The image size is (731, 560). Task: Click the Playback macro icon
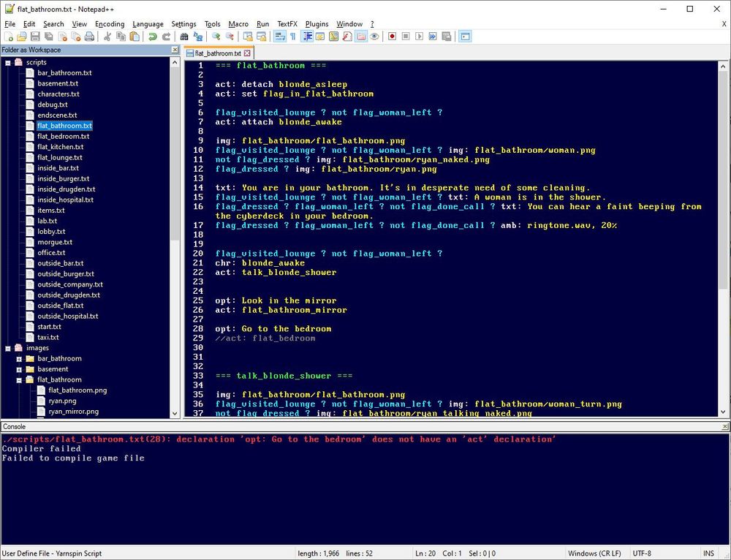(419, 37)
